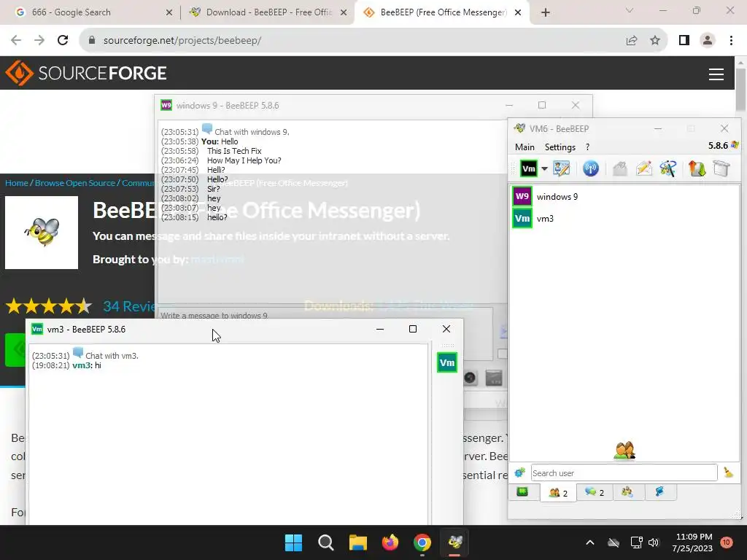Viewport: 747px width, 560px height.
Task: Click the camera icon in windows 9 chat
Action: [470, 378]
